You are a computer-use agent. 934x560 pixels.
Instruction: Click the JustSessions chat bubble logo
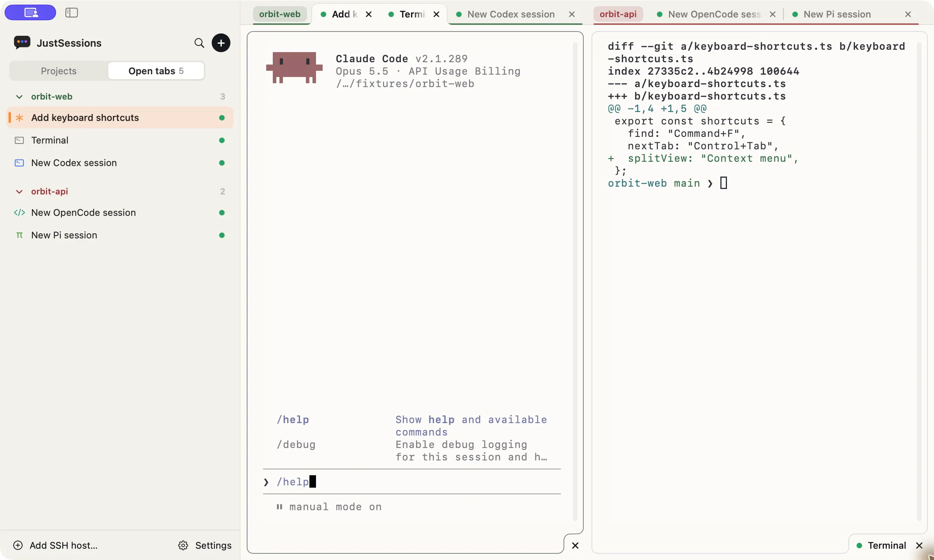[22, 42]
